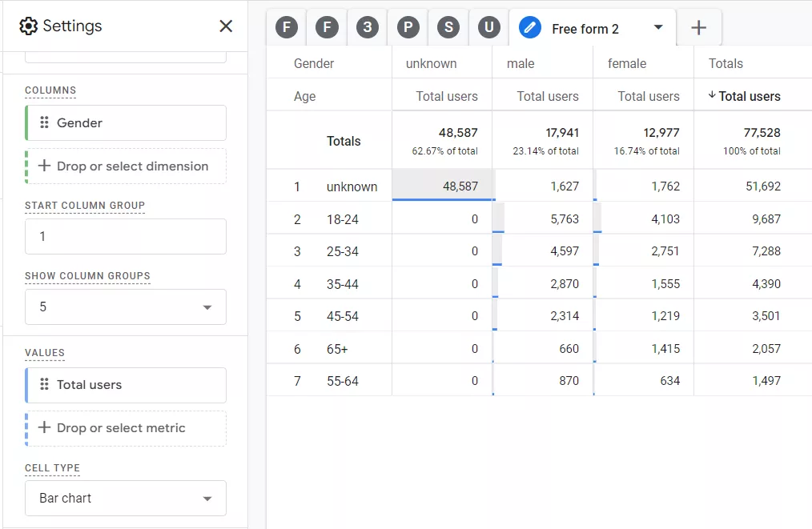
Task: Select the cell showing 48,587 in row 1
Action: click(x=442, y=186)
